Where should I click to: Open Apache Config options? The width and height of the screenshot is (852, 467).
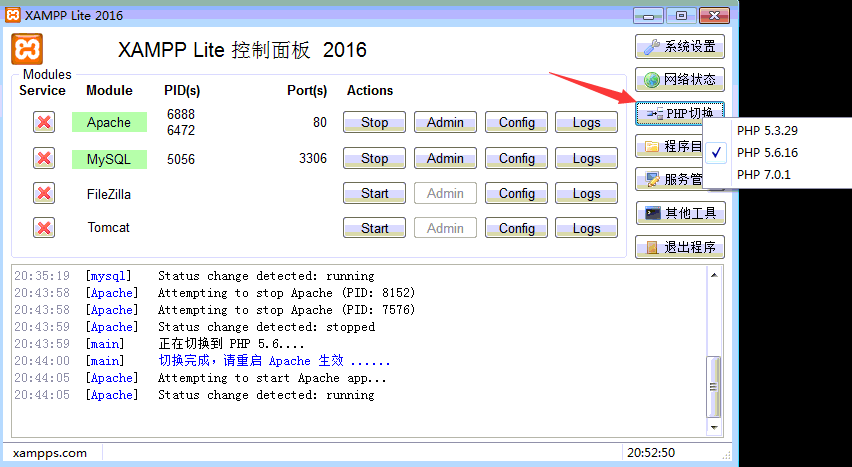tap(516, 122)
